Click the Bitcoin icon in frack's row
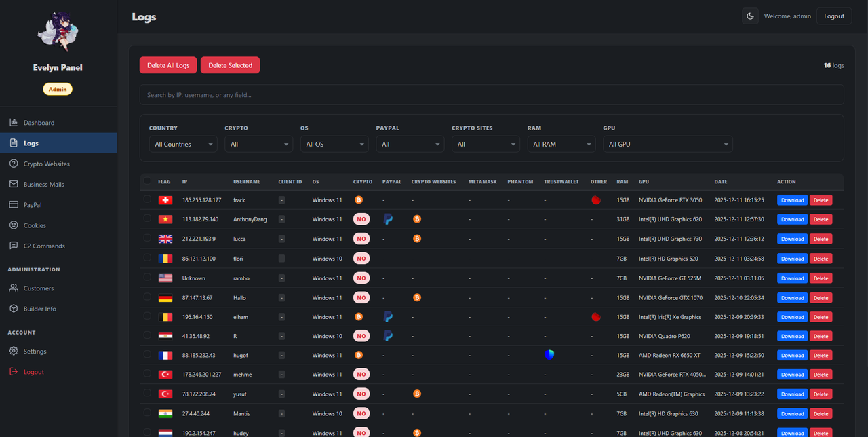868x437 pixels. coord(359,200)
